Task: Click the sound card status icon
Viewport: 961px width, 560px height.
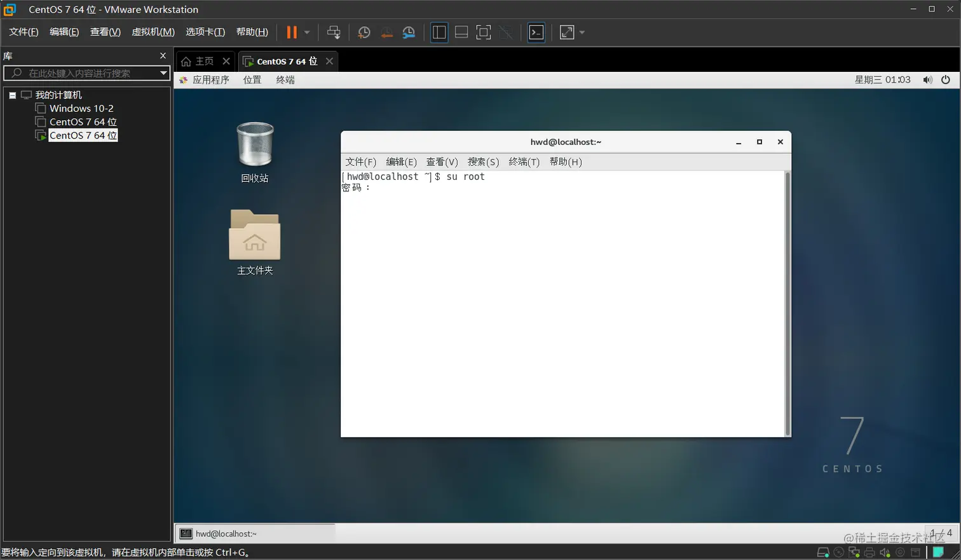Action: click(885, 552)
